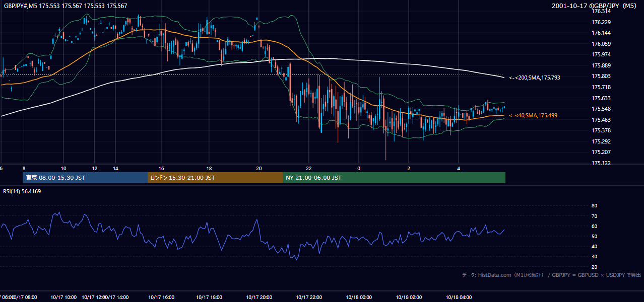
Task: Click price axis value 175.803
Action: (x=601, y=76)
